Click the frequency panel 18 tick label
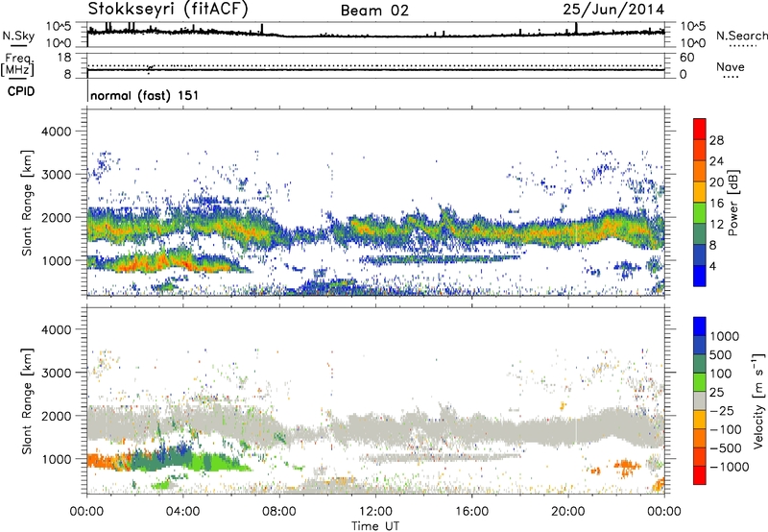Viewport: 768px width, 532px height. click(x=64, y=58)
